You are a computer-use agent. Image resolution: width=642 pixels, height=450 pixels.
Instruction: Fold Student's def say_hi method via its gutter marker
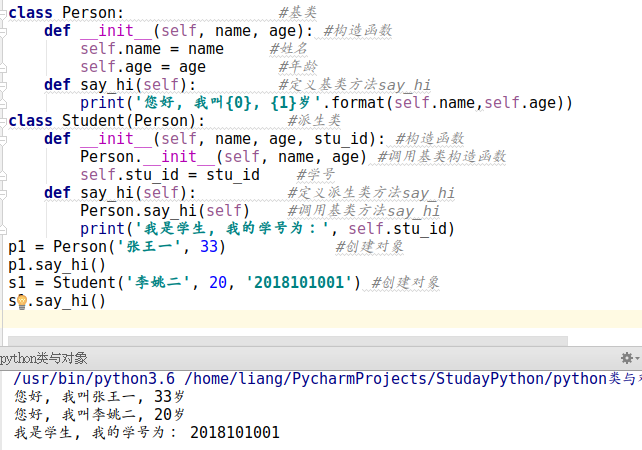click(3, 193)
